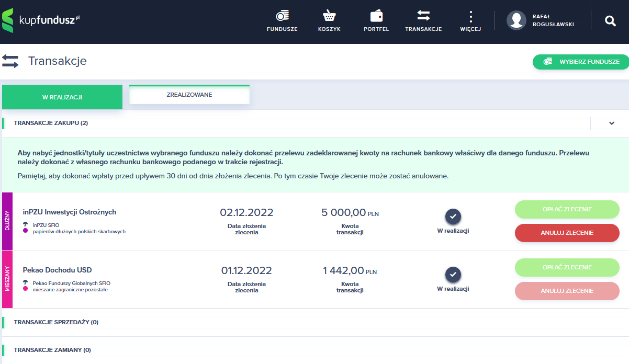Click Rafał Bogusławski profile name
629x364 pixels.
[x=553, y=20]
